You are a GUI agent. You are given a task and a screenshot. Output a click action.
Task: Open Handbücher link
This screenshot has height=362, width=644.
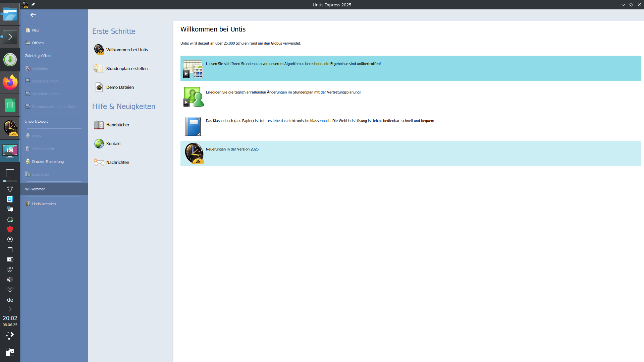click(118, 125)
